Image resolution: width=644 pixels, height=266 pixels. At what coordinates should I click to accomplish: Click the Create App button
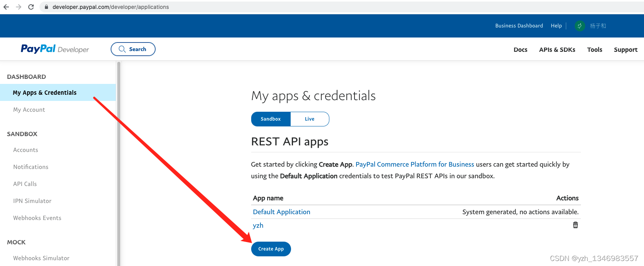pyautogui.click(x=271, y=249)
